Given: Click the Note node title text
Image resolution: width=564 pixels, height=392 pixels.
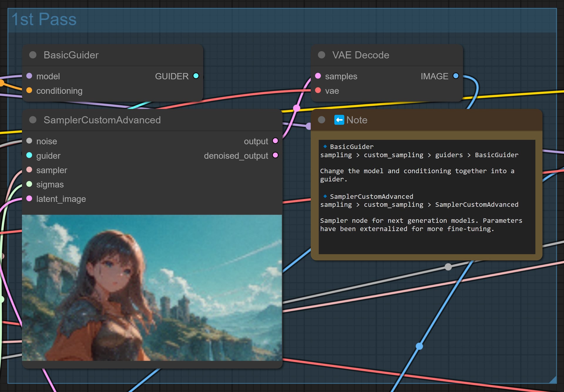Looking at the screenshot, I should (x=357, y=120).
